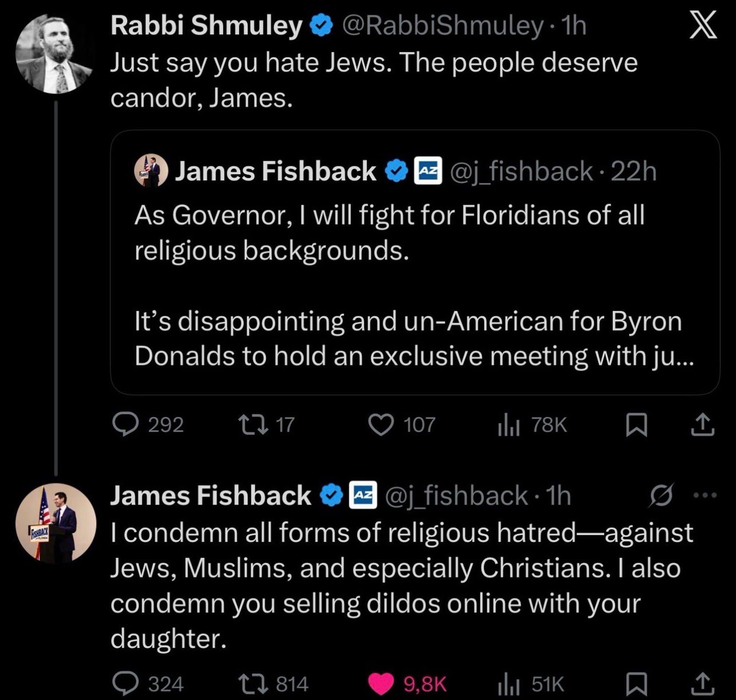Open the X logo in top corner

point(703,25)
